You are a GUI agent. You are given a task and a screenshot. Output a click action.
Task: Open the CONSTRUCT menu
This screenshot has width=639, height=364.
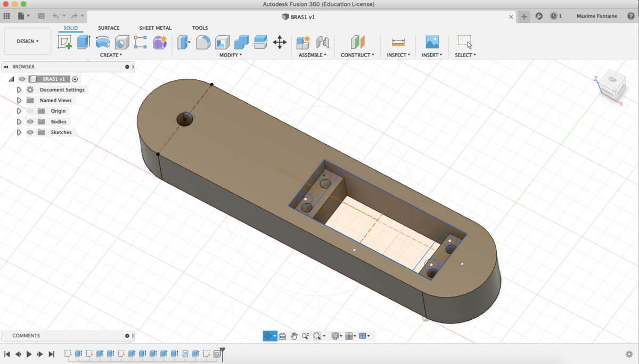click(357, 55)
